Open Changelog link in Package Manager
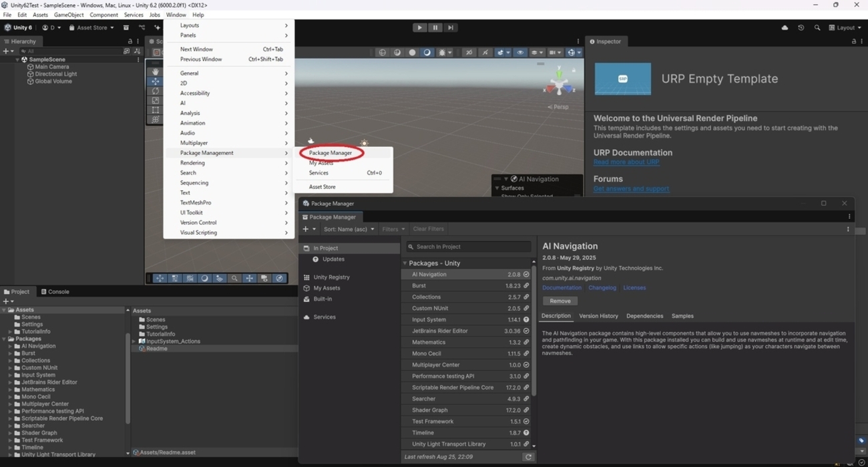Image resolution: width=868 pixels, height=467 pixels. pos(602,288)
